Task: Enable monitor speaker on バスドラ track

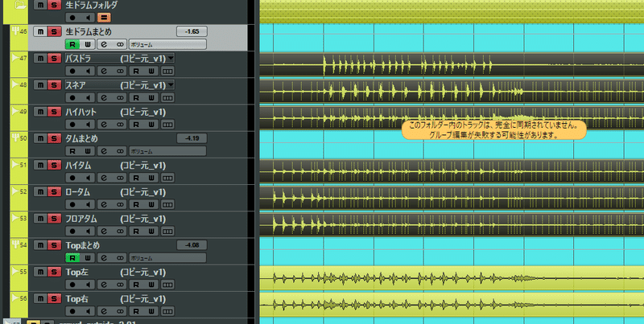Action: tap(88, 71)
